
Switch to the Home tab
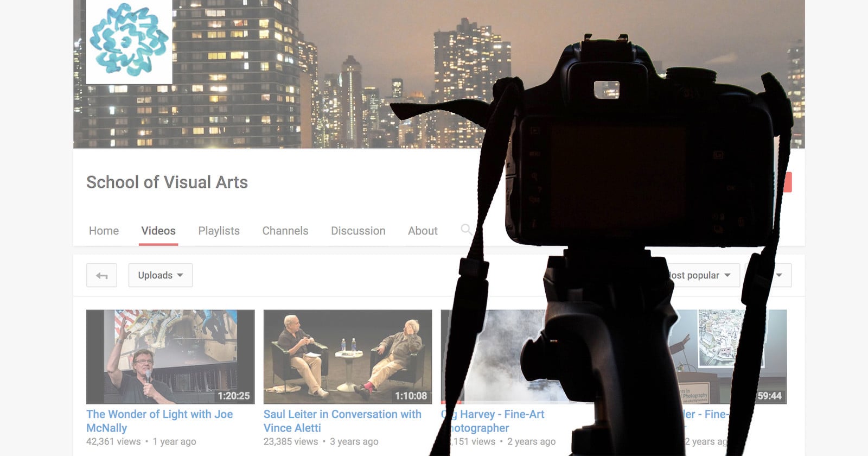[x=104, y=231]
